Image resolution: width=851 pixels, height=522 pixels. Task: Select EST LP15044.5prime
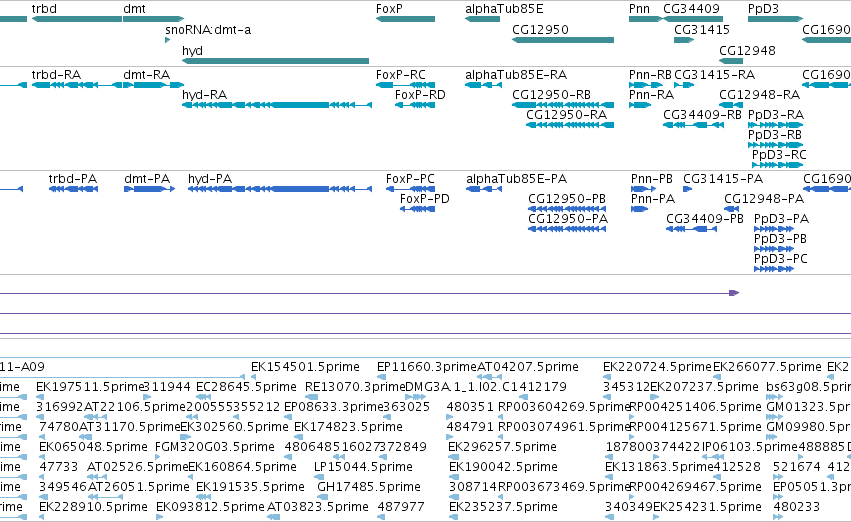(x=363, y=467)
